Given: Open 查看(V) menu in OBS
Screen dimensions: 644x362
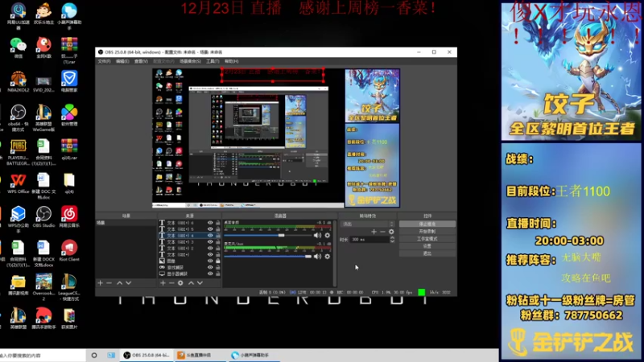Looking at the screenshot, I should click(x=141, y=61).
